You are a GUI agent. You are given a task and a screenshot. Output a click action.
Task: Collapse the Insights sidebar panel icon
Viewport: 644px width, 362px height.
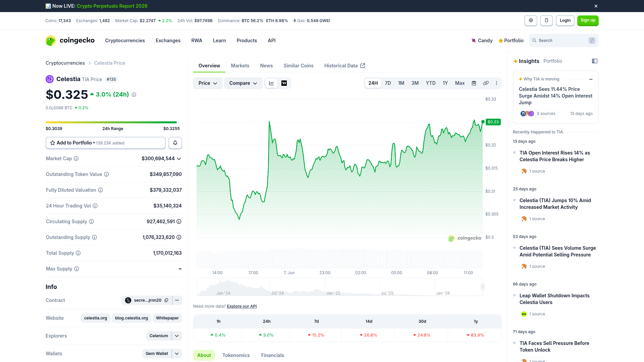(x=595, y=61)
